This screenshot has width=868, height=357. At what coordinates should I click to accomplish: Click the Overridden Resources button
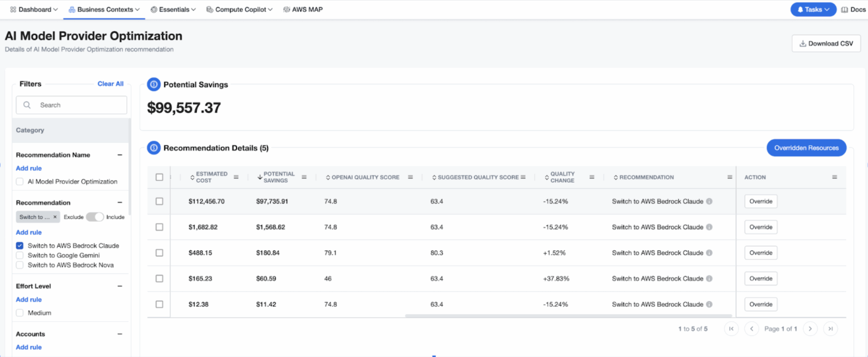coord(807,148)
